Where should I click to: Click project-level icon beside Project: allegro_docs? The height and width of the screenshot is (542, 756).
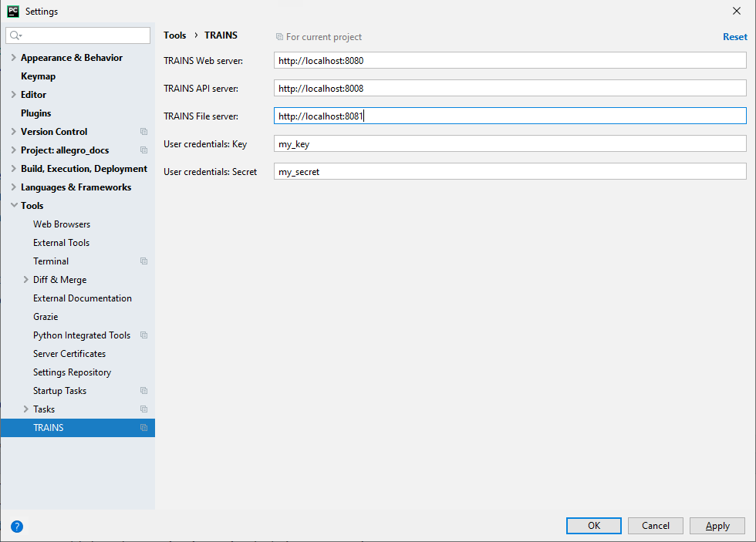(x=143, y=150)
